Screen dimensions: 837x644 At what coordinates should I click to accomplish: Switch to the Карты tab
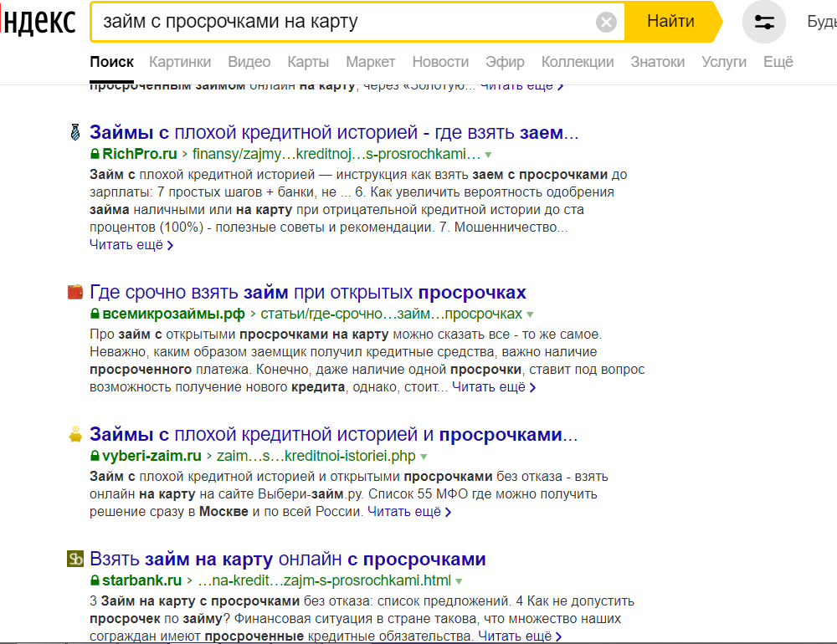(308, 62)
